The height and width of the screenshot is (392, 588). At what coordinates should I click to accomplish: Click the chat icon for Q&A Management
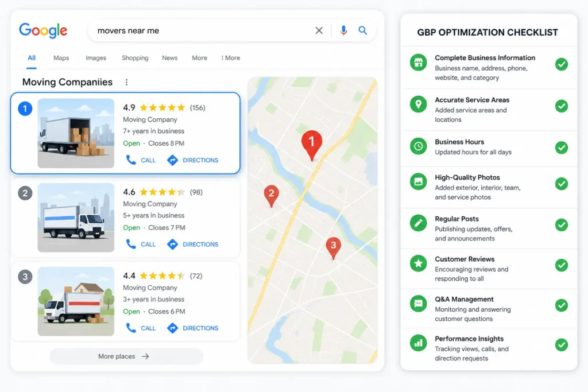(418, 304)
